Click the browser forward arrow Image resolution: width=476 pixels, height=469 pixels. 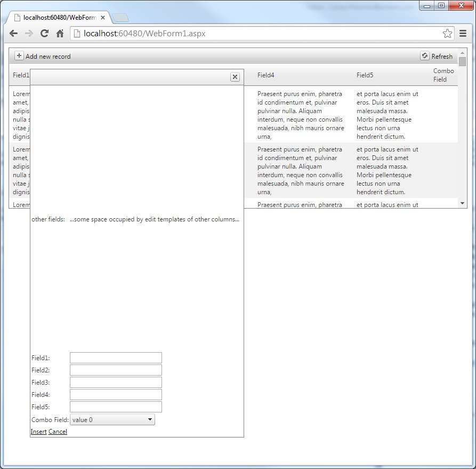click(29, 34)
